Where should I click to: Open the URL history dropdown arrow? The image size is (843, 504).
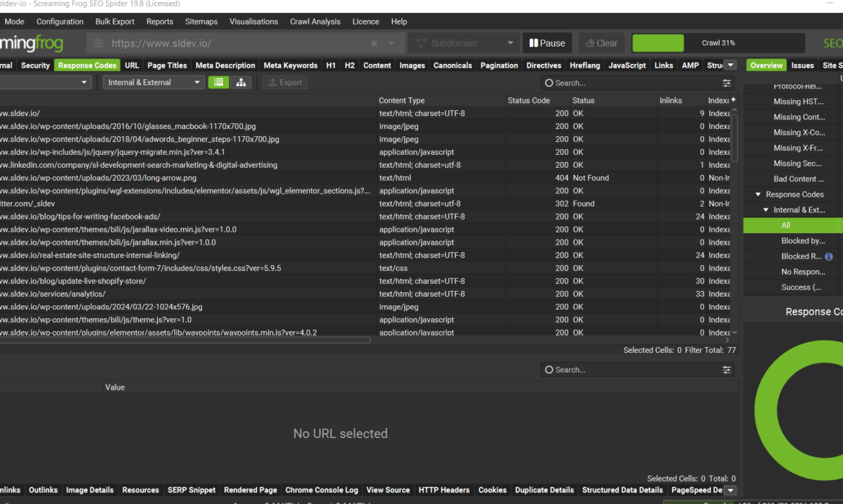pos(391,43)
